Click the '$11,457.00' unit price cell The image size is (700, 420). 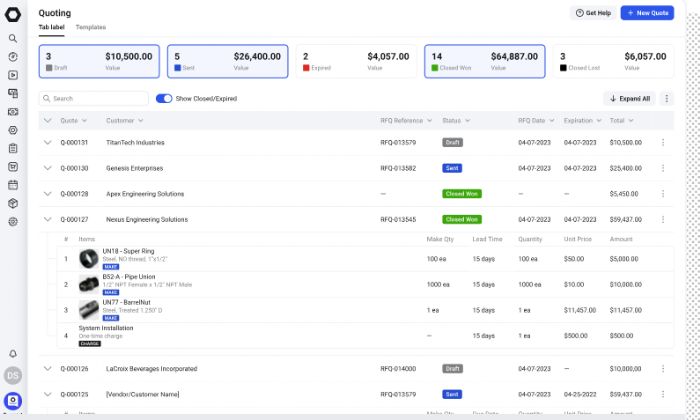pos(580,310)
